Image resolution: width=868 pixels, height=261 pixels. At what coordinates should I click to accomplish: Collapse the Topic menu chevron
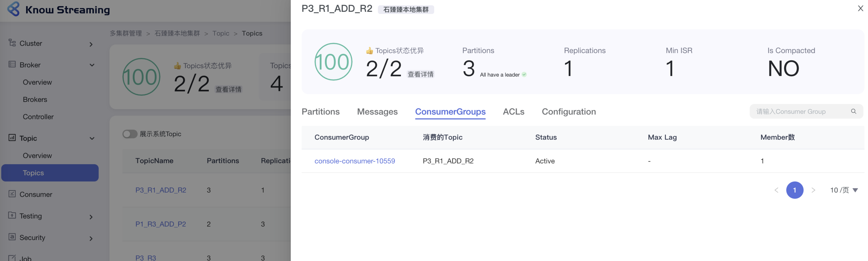(x=92, y=139)
